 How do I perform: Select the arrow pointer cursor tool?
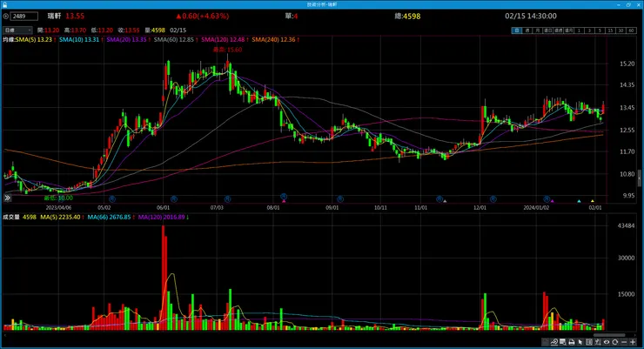tap(580, 342)
